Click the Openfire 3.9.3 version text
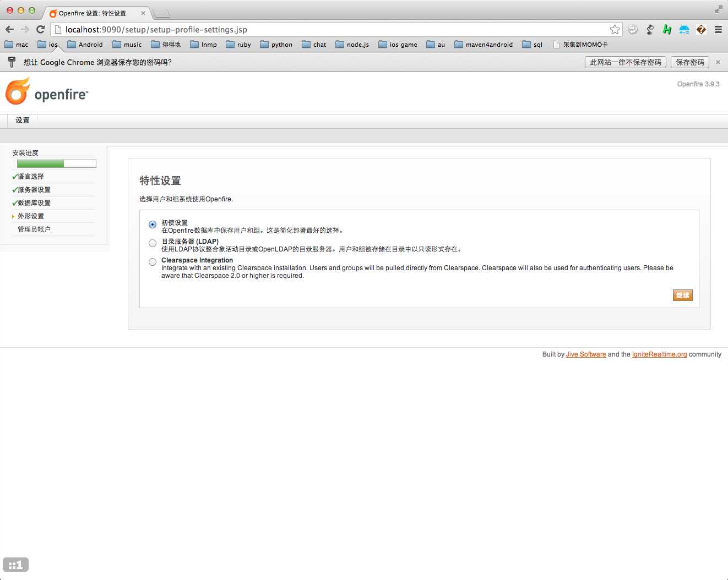Screen dimensions: 728x580 click(x=698, y=84)
